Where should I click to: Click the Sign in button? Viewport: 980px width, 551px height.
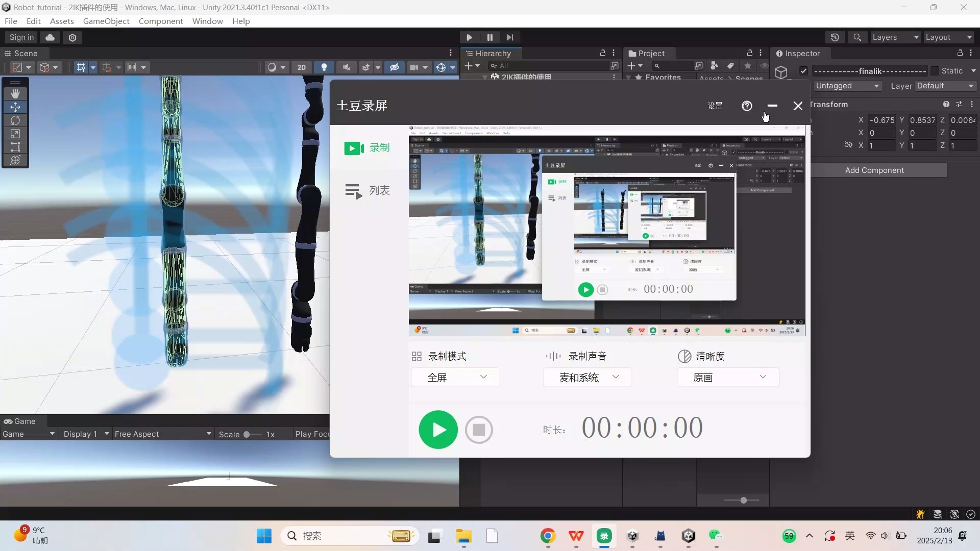pos(20,37)
